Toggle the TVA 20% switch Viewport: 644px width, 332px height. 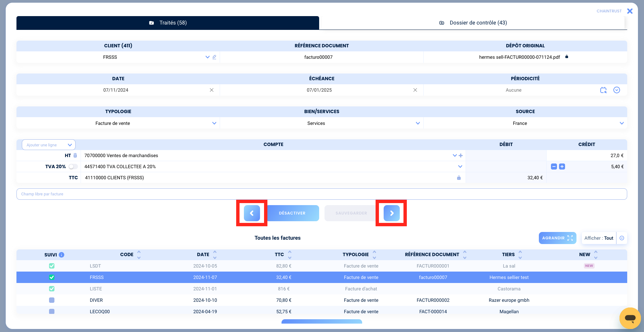[x=73, y=167]
